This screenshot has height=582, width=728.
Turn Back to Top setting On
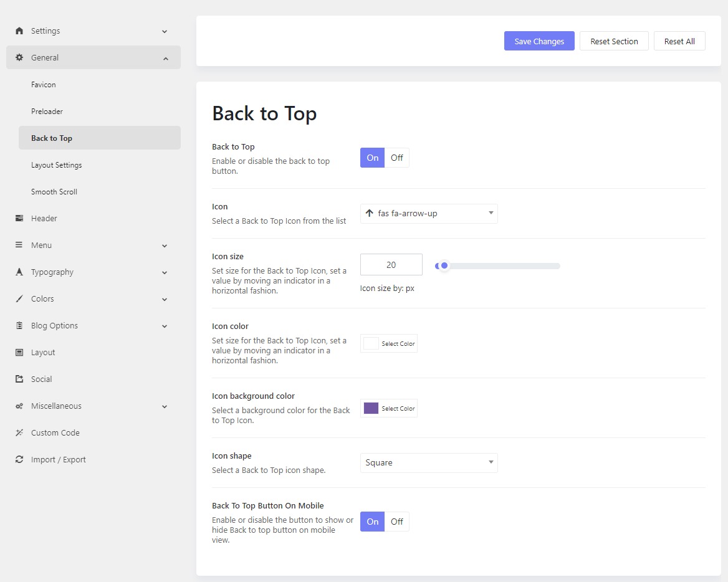click(372, 158)
